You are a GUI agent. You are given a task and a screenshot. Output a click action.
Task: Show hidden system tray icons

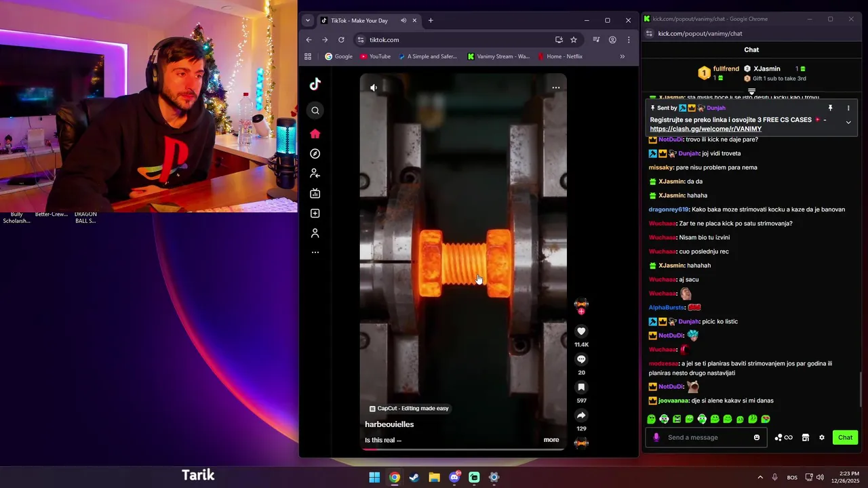760,477
